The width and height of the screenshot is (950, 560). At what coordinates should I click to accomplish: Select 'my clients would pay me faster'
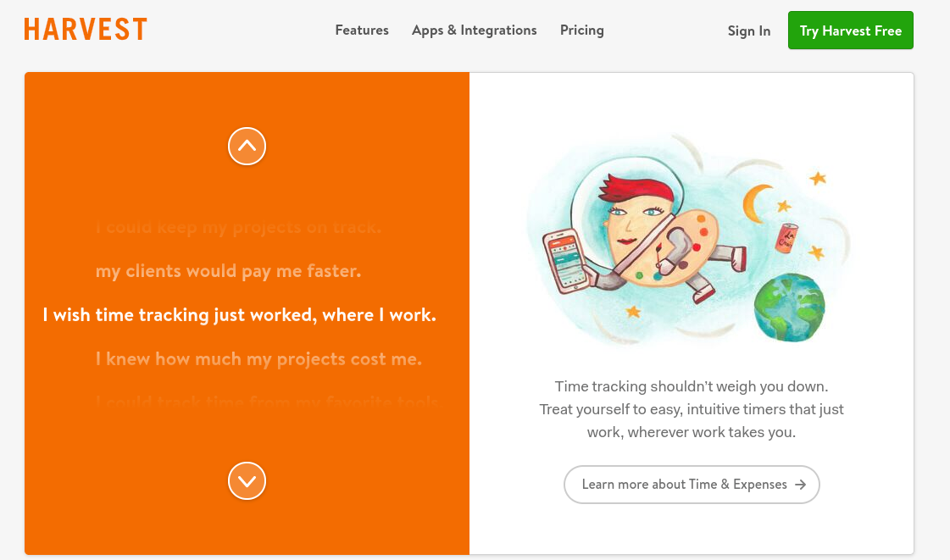229,271
